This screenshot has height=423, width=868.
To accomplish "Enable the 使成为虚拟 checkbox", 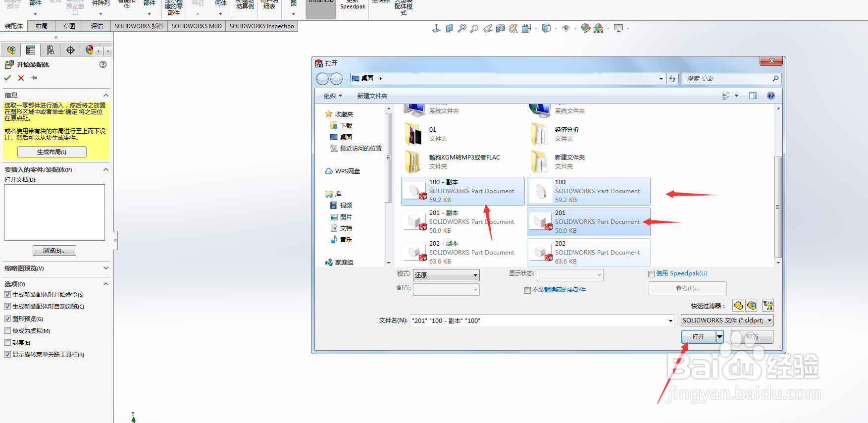I will [x=7, y=331].
